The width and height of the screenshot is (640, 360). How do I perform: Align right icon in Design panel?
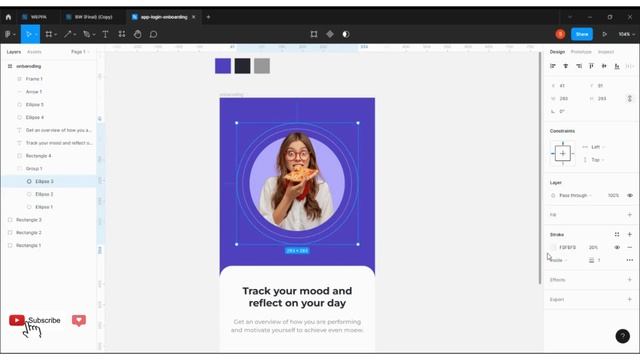pyautogui.click(x=579, y=66)
